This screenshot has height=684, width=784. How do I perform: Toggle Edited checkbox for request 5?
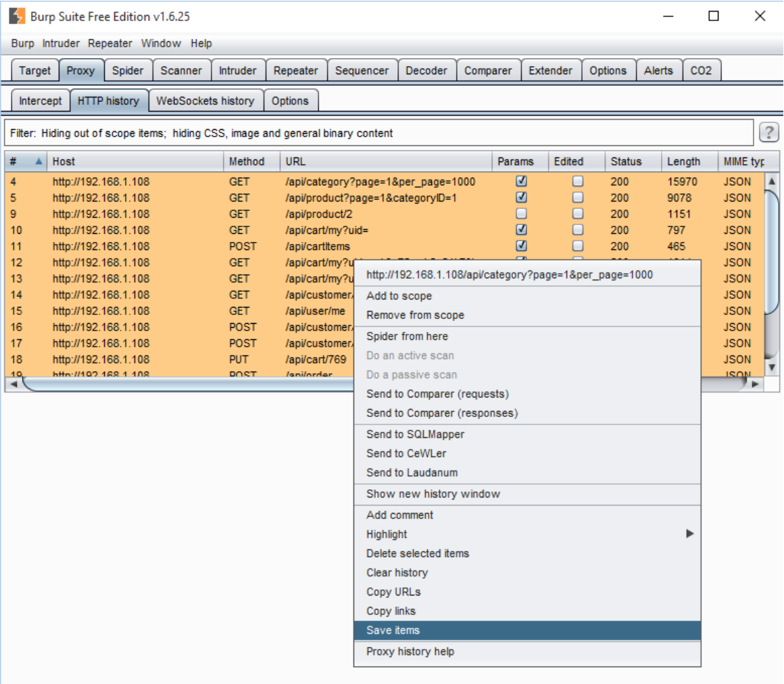click(x=577, y=197)
